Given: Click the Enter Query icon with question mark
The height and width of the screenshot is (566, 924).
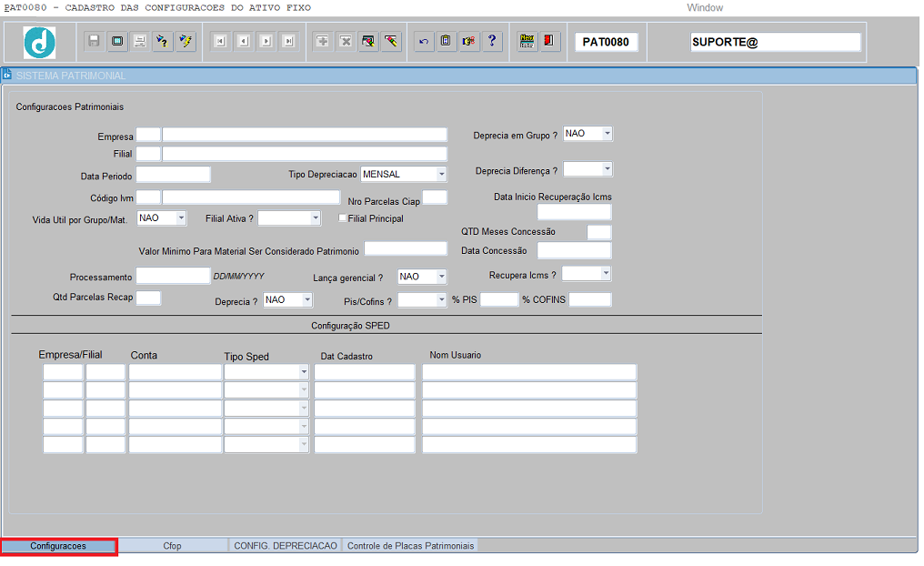Looking at the screenshot, I should pyautogui.click(x=162, y=41).
